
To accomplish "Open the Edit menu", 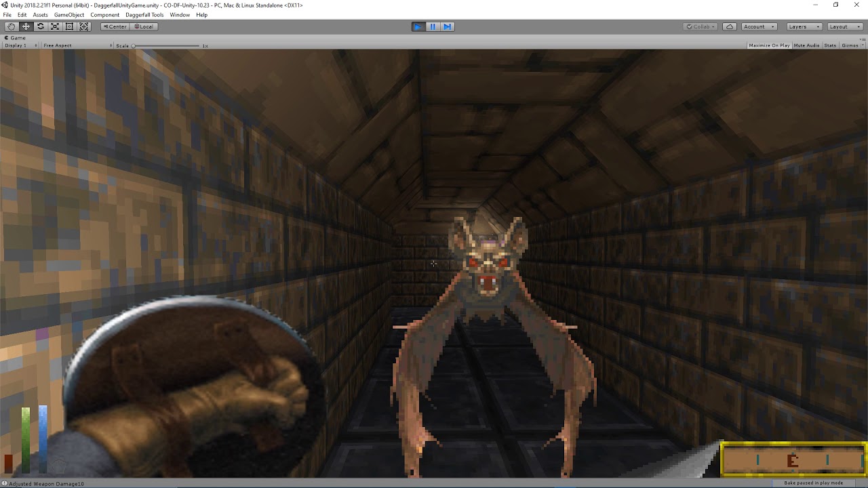I will 22,15.
